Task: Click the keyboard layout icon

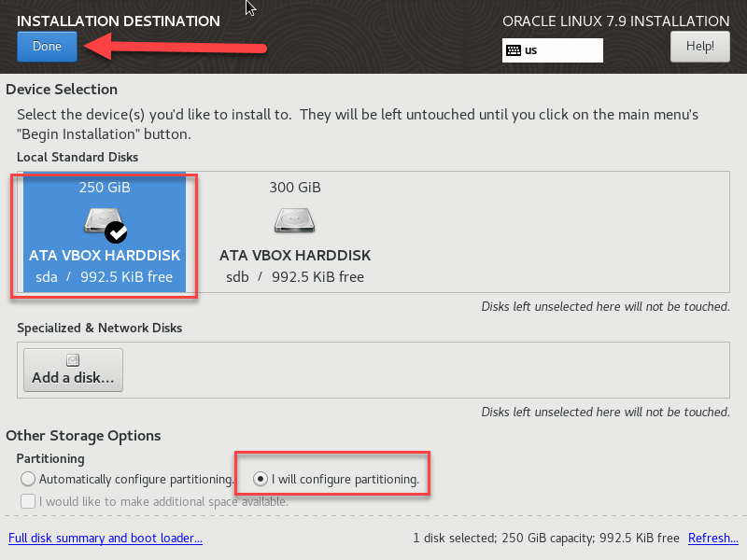Action: pos(513,50)
